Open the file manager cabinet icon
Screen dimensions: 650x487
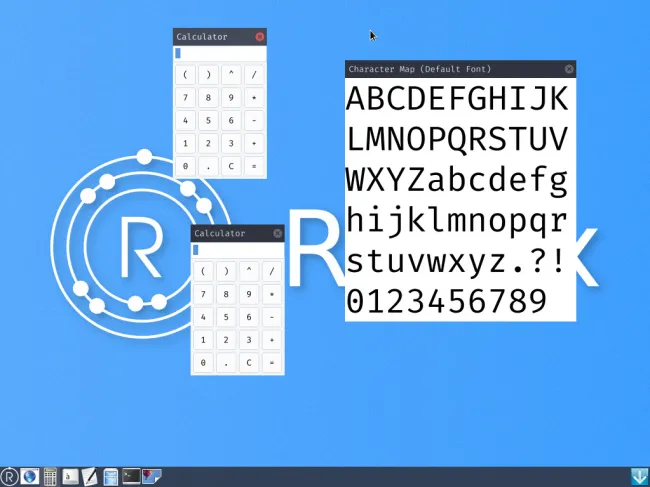click(x=111, y=477)
